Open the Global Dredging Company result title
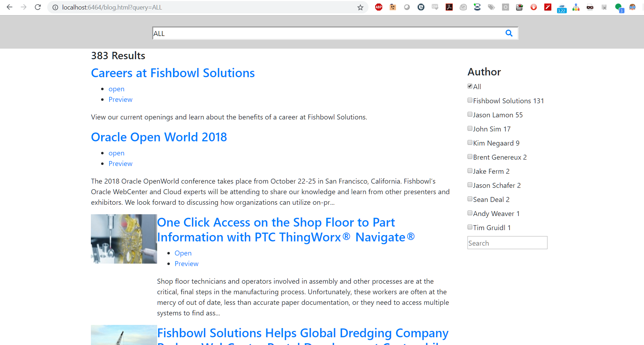644x345 pixels. pyautogui.click(x=303, y=335)
